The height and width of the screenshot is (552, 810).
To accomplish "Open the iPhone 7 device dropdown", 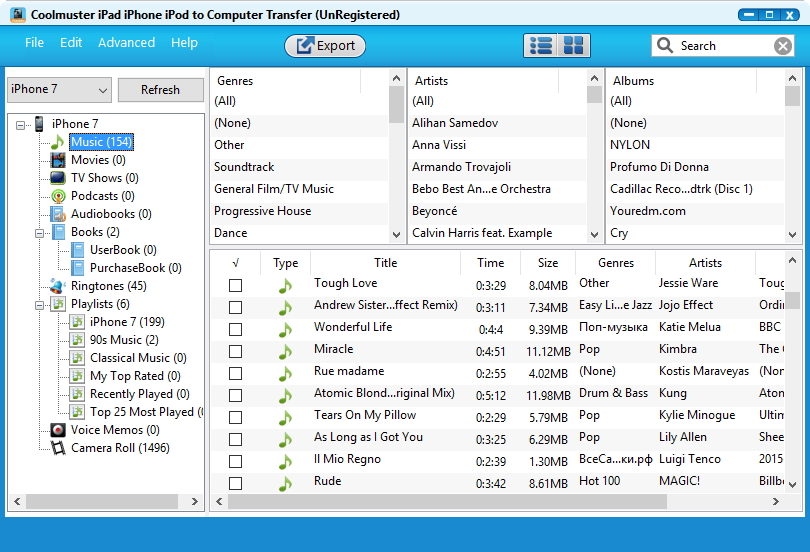I will pos(59,90).
